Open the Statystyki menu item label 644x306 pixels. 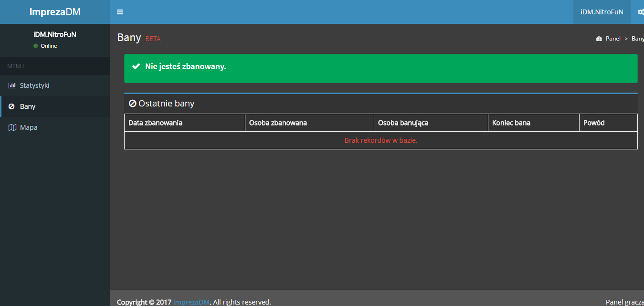pyautogui.click(x=34, y=85)
